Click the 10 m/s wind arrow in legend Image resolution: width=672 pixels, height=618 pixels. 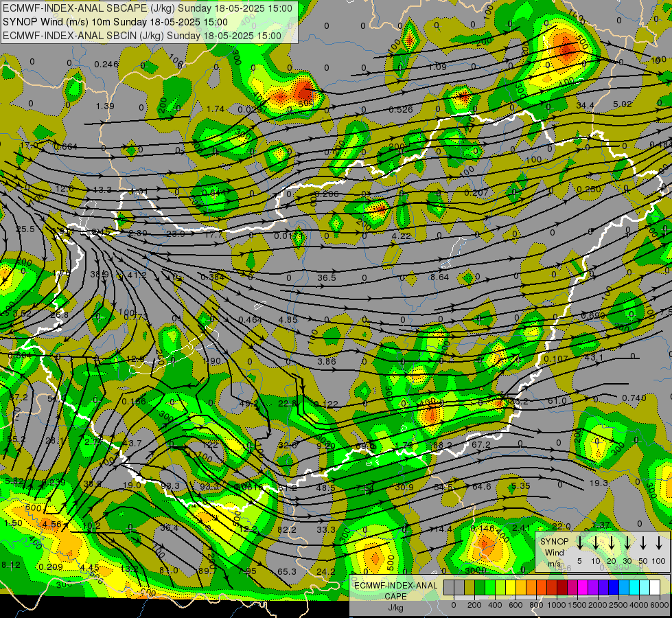(595, 543)
